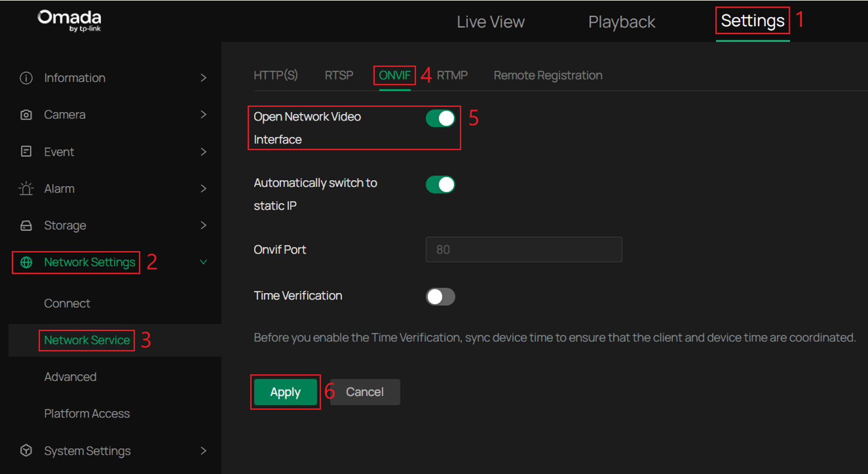Collapse the Network Settings chevron

click(203, 262)
